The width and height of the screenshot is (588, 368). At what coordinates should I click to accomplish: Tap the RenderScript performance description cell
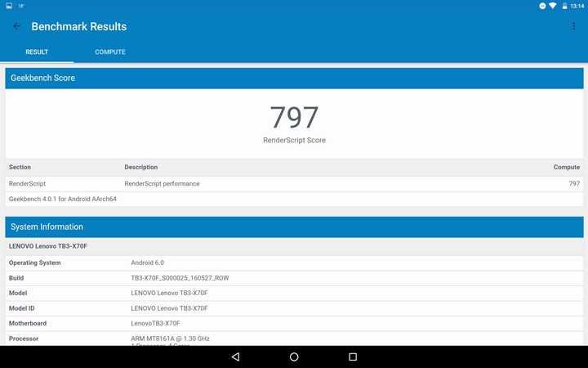pos(162,184)
